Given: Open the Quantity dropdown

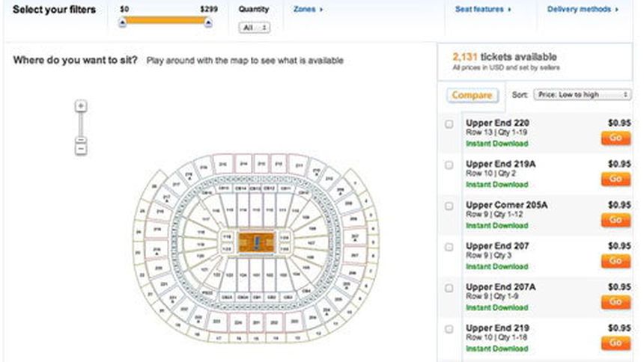Looking at the screenshot, I should point(254,28).
